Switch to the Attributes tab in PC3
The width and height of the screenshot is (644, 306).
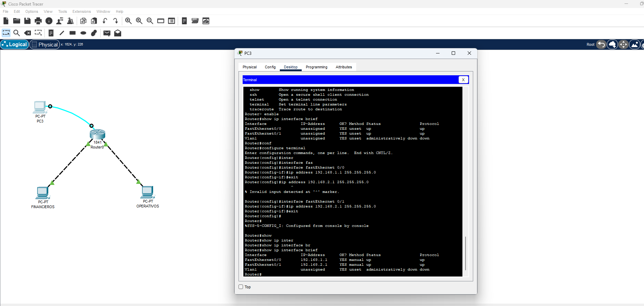[344, 67]
